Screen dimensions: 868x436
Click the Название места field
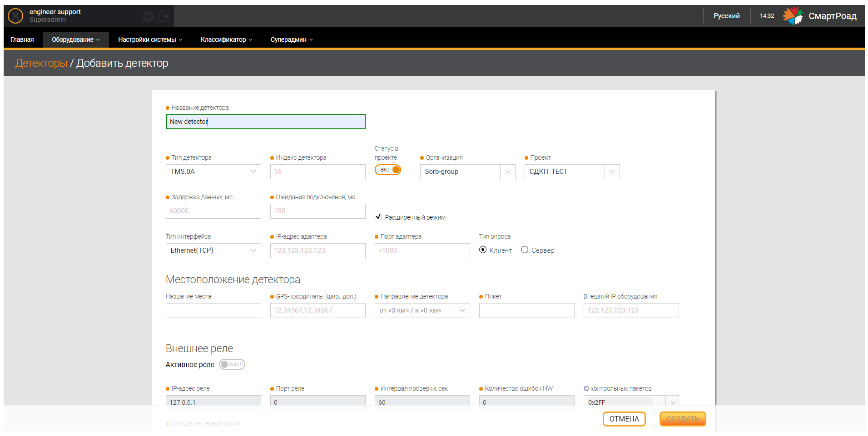pos(213,310)
